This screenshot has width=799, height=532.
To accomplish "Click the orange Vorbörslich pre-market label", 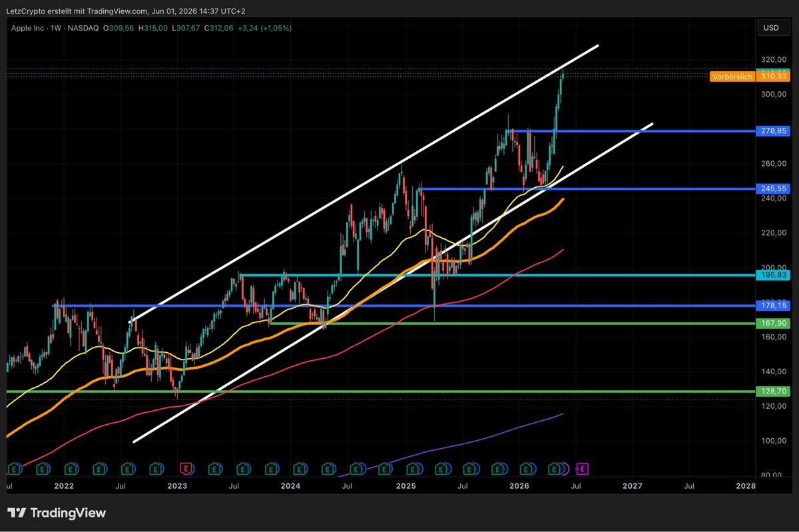I will tap(732, 77).
